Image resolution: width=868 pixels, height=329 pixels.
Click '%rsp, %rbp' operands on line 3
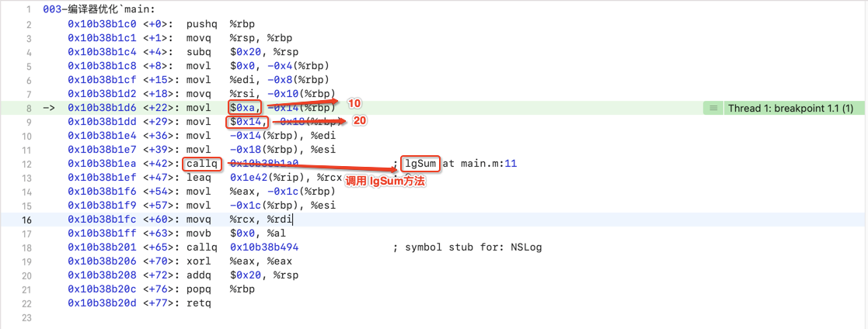(261, 38)
